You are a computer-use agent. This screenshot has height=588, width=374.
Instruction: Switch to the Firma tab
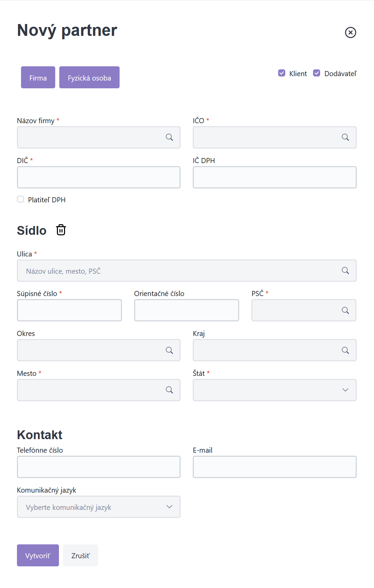coord(38,77)
